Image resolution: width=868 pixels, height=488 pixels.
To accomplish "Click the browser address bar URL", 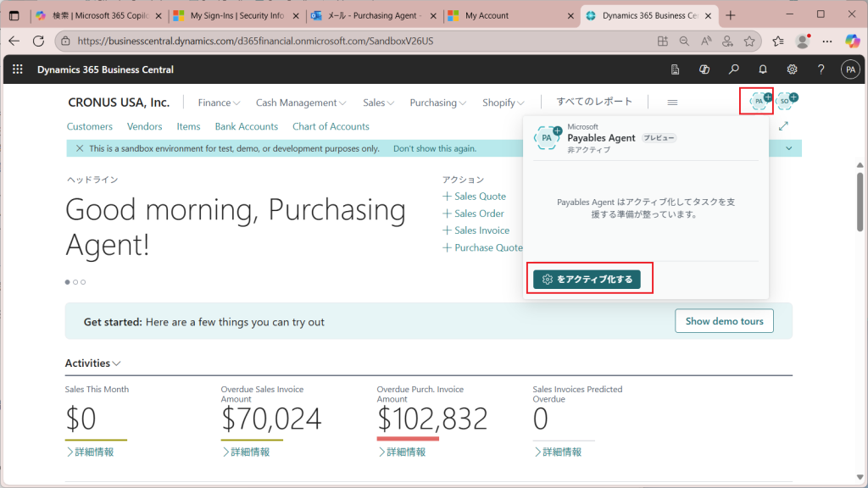I will coord(255,41).
